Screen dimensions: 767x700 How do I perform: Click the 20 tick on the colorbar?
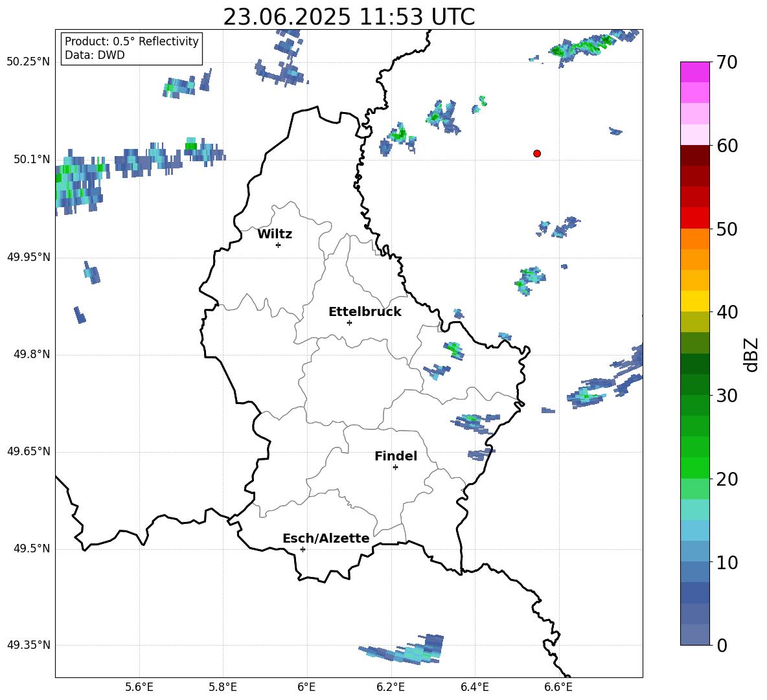[x=726, y=479]
